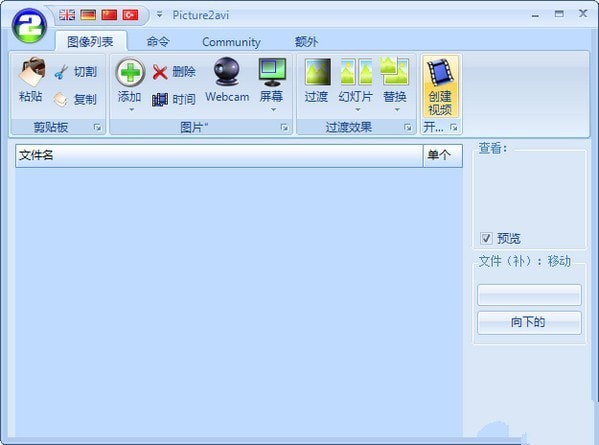Viewport: 599px width, 445px height.
Task: Click the 向下的 move down button
Action: [529, 322]
